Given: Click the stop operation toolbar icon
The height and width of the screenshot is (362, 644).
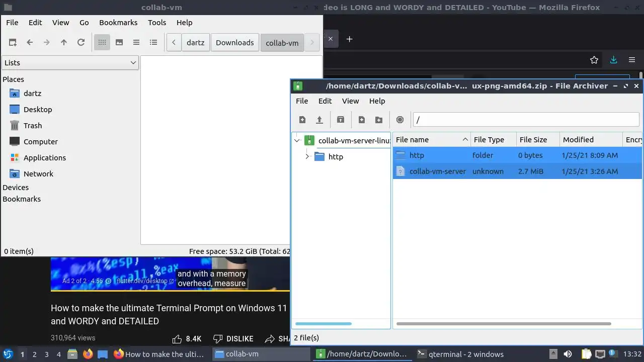Looking at the screenshot, I should (400, 120).
